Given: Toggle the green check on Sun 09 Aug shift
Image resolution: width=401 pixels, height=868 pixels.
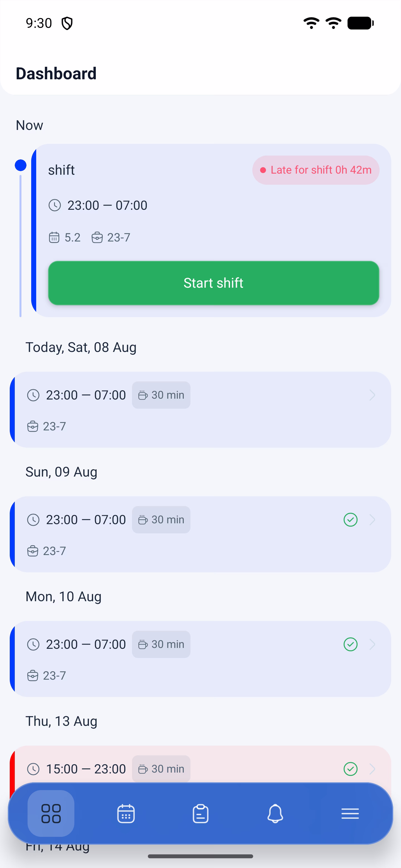Looking at the screenshot, I should tap(350, 520).
